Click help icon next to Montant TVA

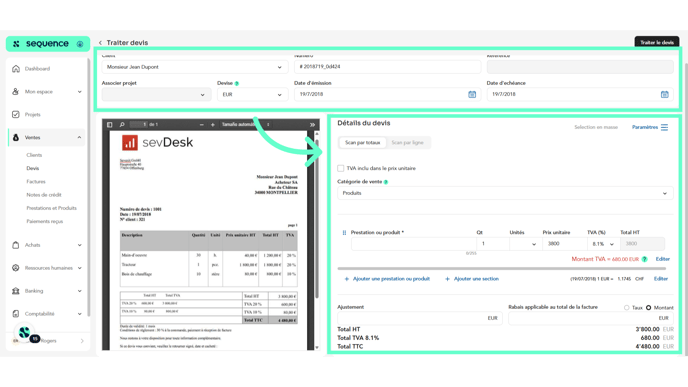[x=644, y=259]
